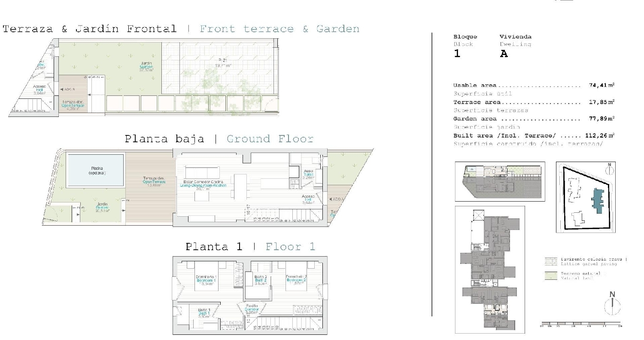Click the 'Bedroom 1' room label
This screenshot has width=644, height=340.
[206, 280]
